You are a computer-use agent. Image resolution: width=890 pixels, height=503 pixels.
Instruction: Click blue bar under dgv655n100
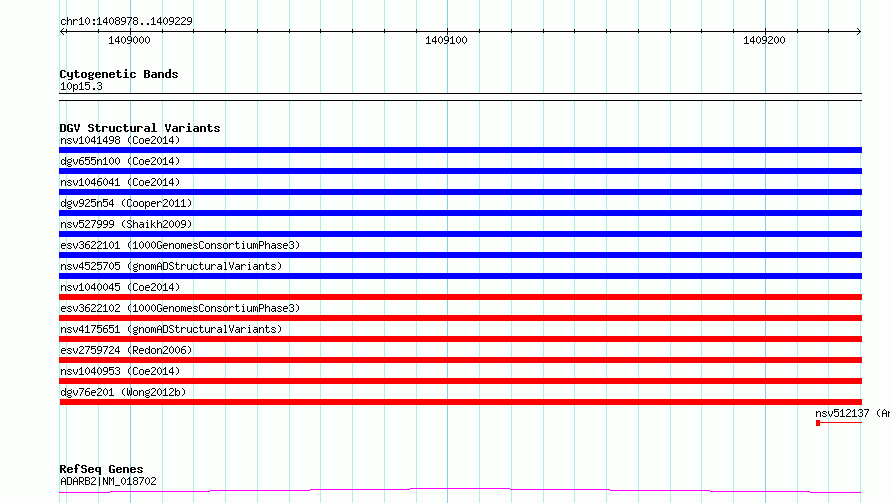click(x=460, y=171)
